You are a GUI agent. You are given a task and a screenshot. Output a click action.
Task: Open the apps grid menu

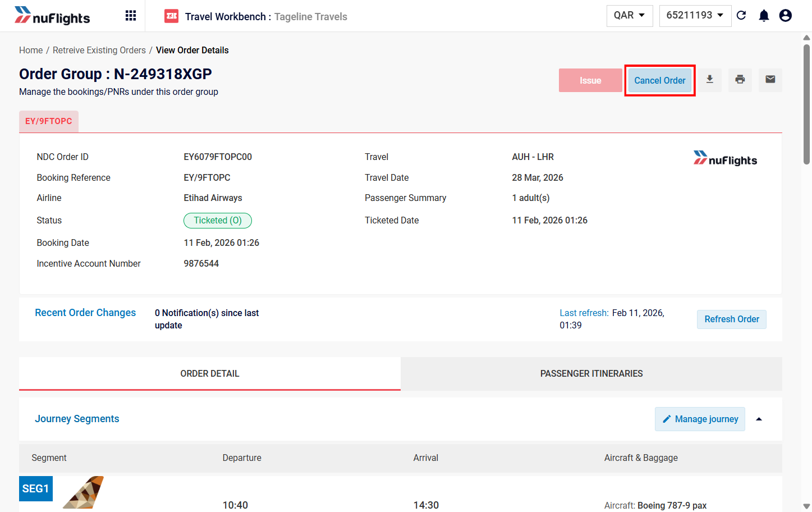[x=131, y=16]
